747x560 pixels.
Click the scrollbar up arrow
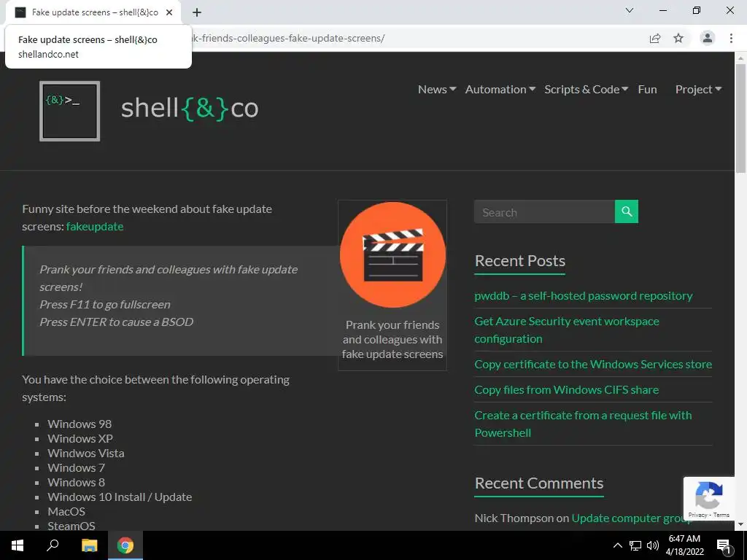pos(740,58)
